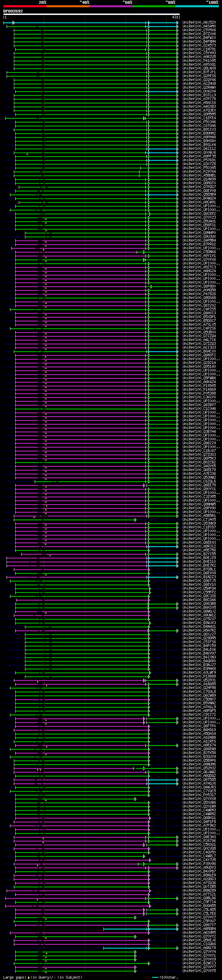Select the label UniRef100_C5YVH3
This screenshot has width=222, height=980.
coord(199,53)
